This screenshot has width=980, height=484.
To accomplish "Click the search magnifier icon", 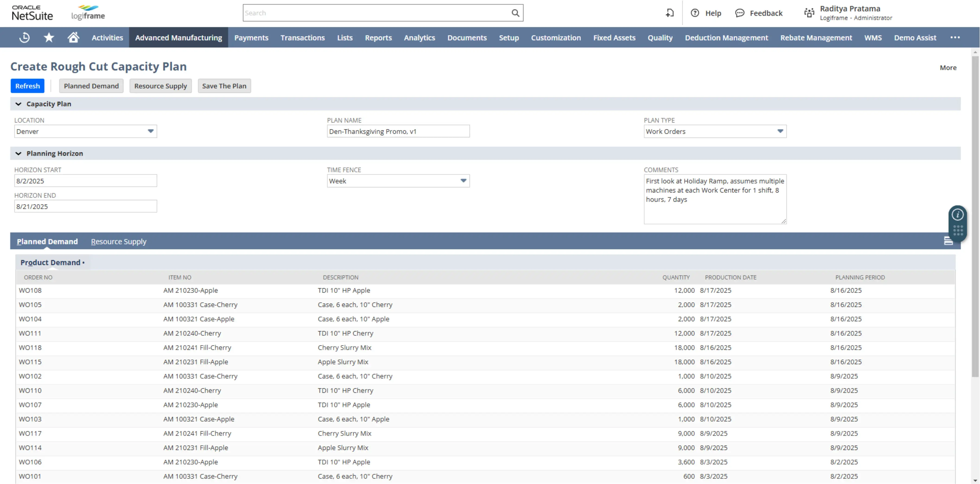I will (516, 13).
